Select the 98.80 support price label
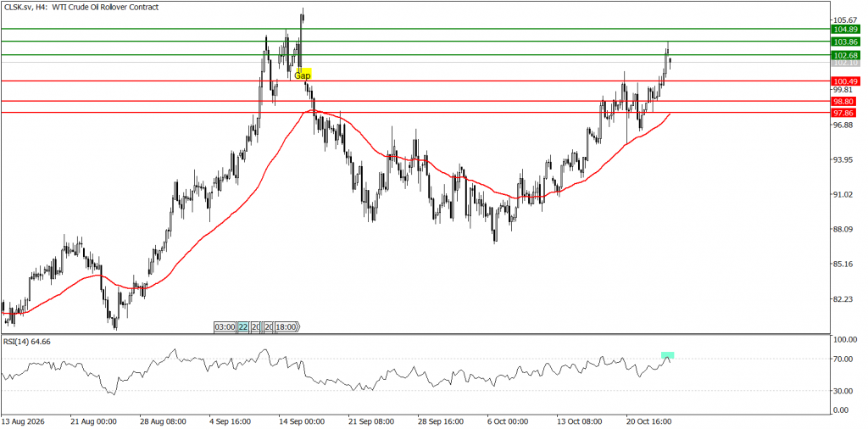Viewport: 868px width, 429px height. pos(845,102)
